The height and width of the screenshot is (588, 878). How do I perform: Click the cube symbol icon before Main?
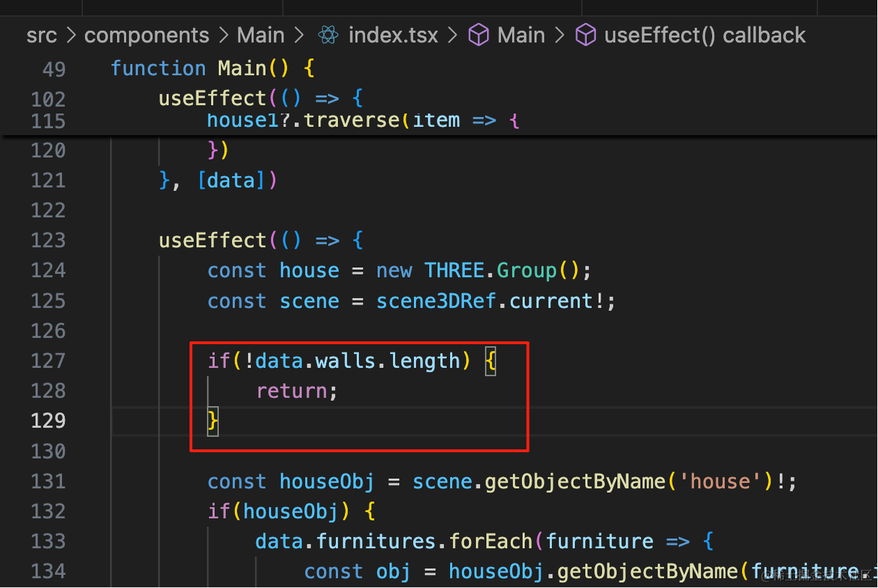[478, 35]
